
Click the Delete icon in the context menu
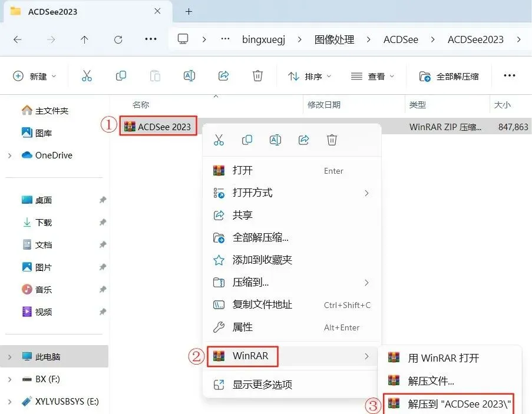click(x=332, y=140)
